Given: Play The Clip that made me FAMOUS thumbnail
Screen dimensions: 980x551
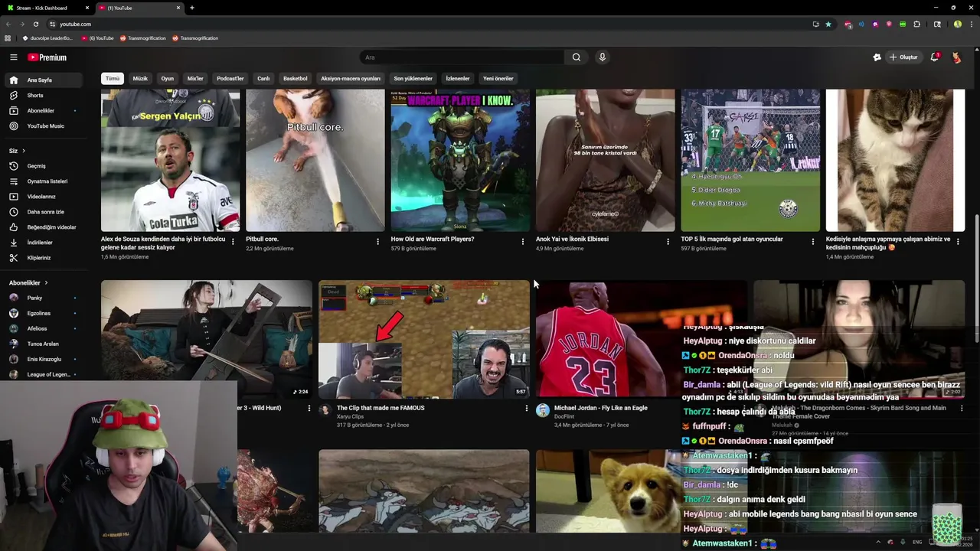Looking at the screenshot, I should coord(423,339).
